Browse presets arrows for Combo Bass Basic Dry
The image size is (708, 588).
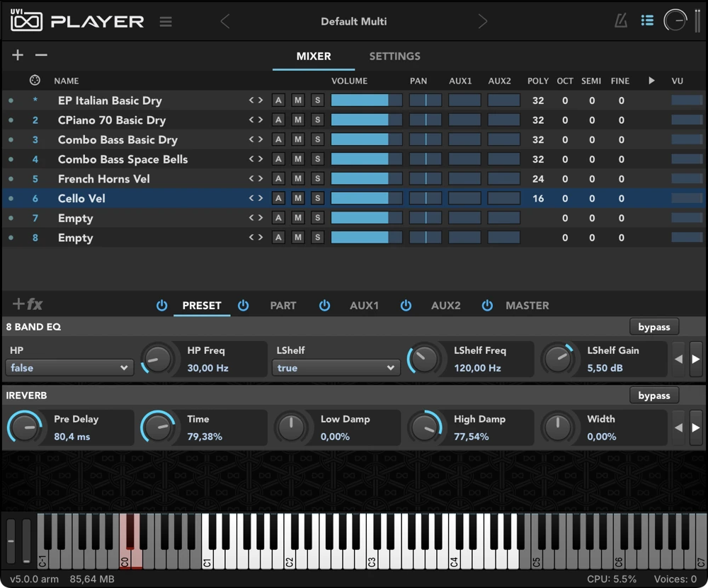coord(256,139)
